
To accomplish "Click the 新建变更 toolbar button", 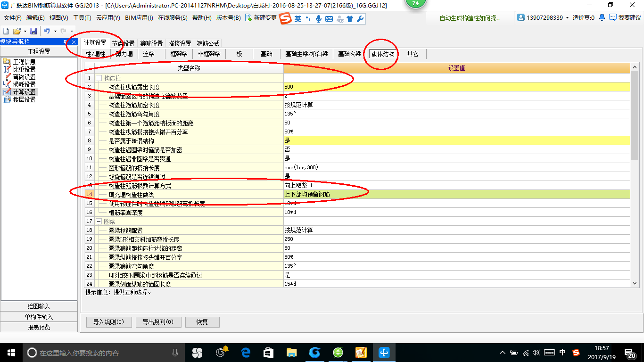I will pyautogui.click(x=261, y=18).
